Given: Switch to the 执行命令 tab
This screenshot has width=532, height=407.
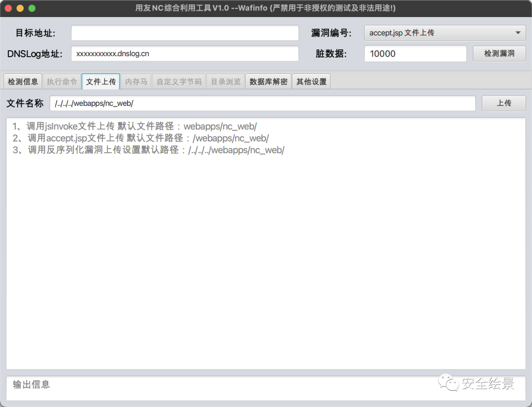Looking at the screenshot, I should [x=62, y=81].
